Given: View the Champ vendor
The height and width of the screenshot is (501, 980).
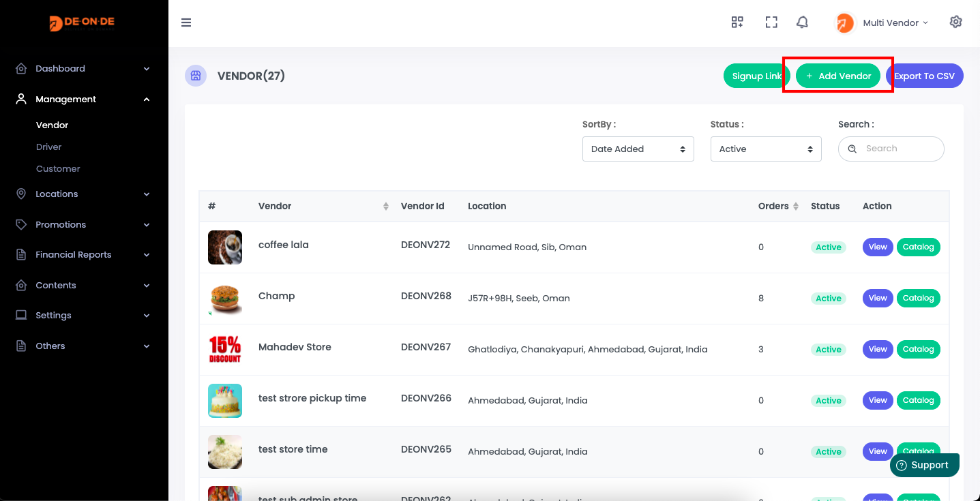Looking at the screenshot, I should click(878, 298).
